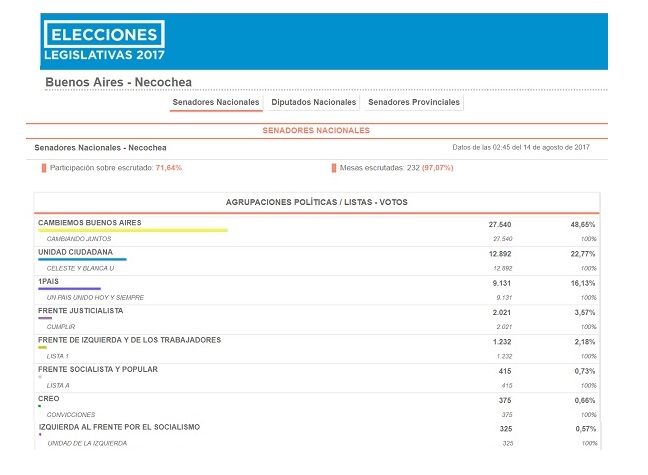Click the CELESTE Y BLANCA U list name
Image resolution: width=648 pixels, height=475 pixels.
80,268
